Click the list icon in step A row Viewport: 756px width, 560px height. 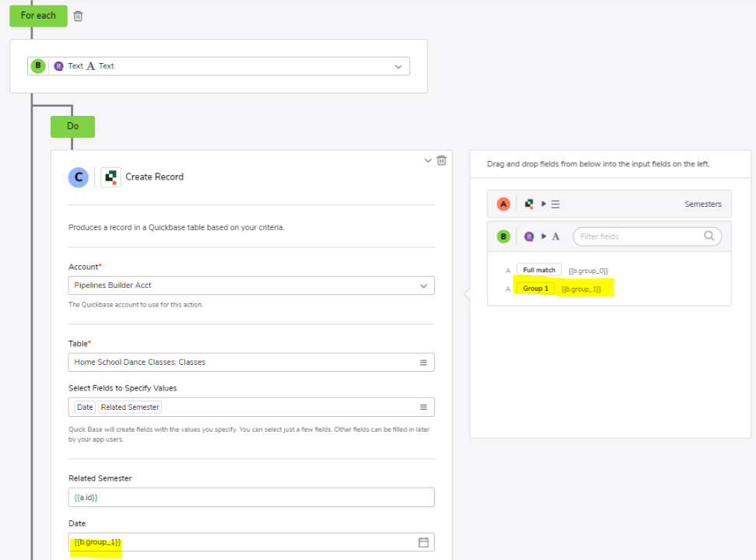point(555,205)
